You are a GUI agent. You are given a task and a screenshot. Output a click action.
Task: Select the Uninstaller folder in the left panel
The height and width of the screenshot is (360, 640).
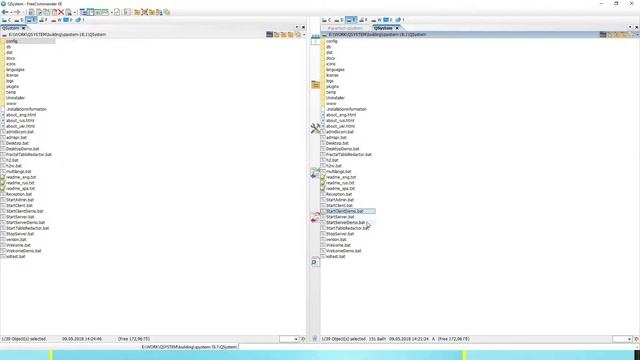click(16, 98)
